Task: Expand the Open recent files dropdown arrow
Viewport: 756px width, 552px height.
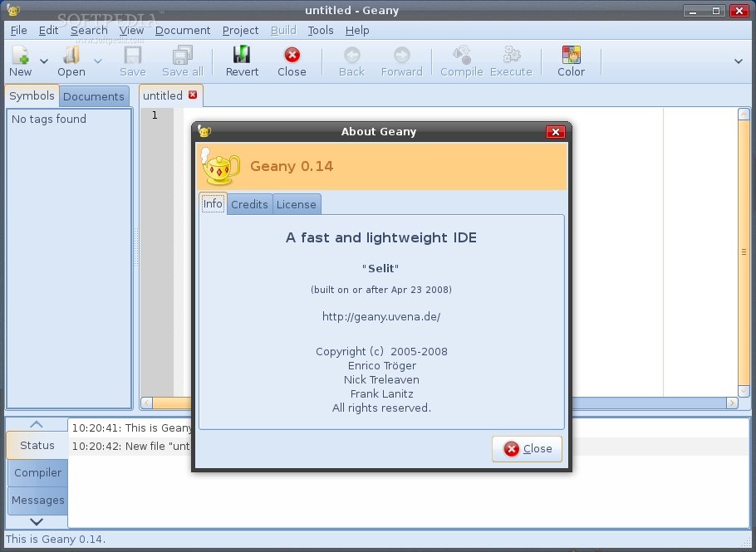Action: [x=98, y=61]
